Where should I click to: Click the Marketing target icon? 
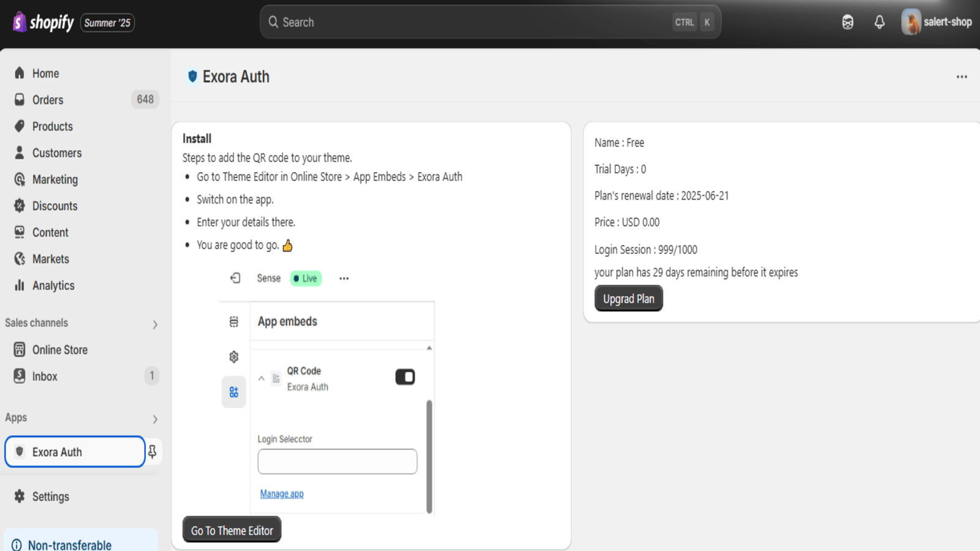[x=20, y=179]
